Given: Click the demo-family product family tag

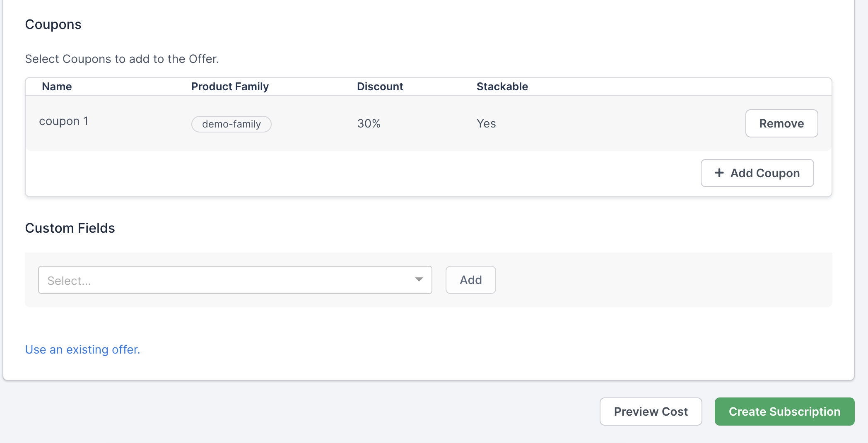Looking at the screenshot, I should point(231,124).
